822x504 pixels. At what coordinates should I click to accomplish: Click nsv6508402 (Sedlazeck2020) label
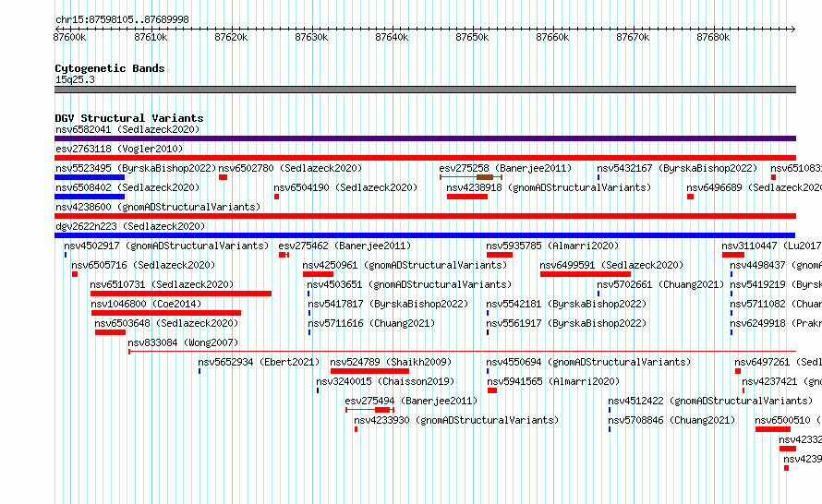127,187
